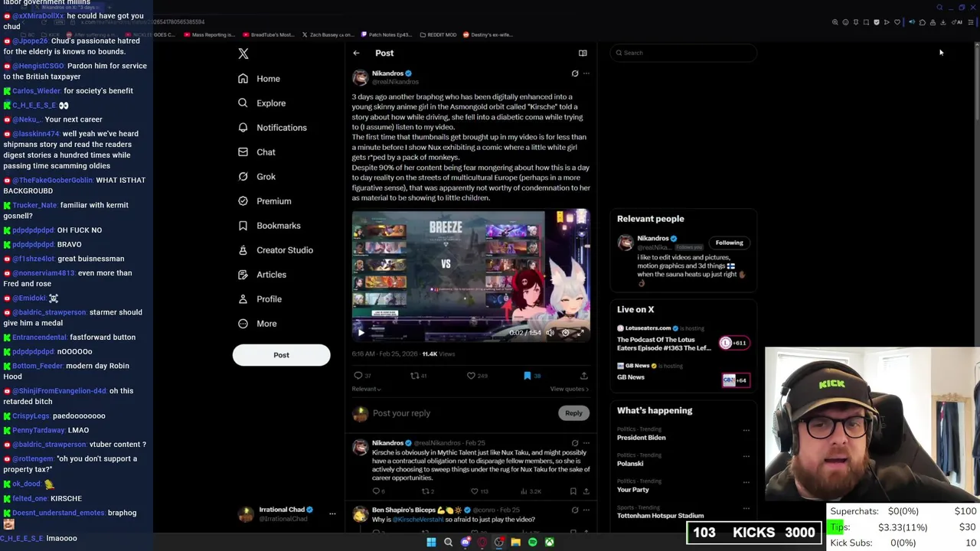This screenshot has height=551, width=980.
Task: Expand the More menu in the sidebar
Action: click(257, 324)
